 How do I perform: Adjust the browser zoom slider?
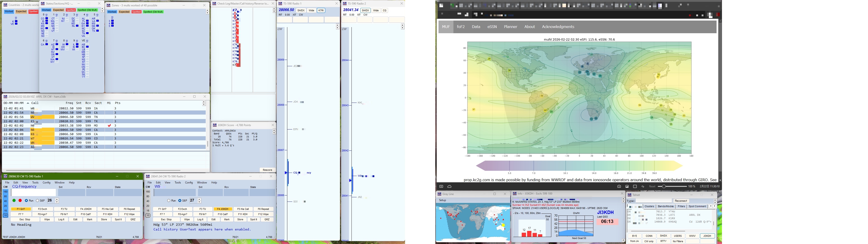pos(664,186)
